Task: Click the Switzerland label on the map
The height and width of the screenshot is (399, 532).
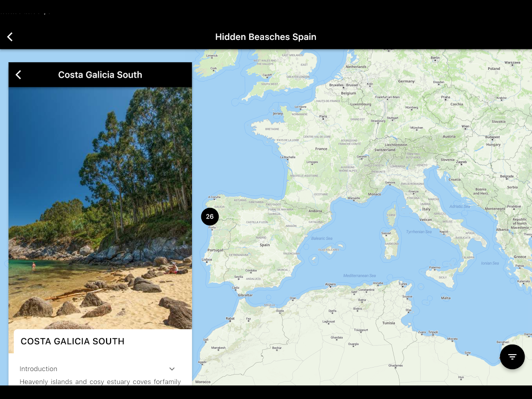Action: [x=385, y=150]
